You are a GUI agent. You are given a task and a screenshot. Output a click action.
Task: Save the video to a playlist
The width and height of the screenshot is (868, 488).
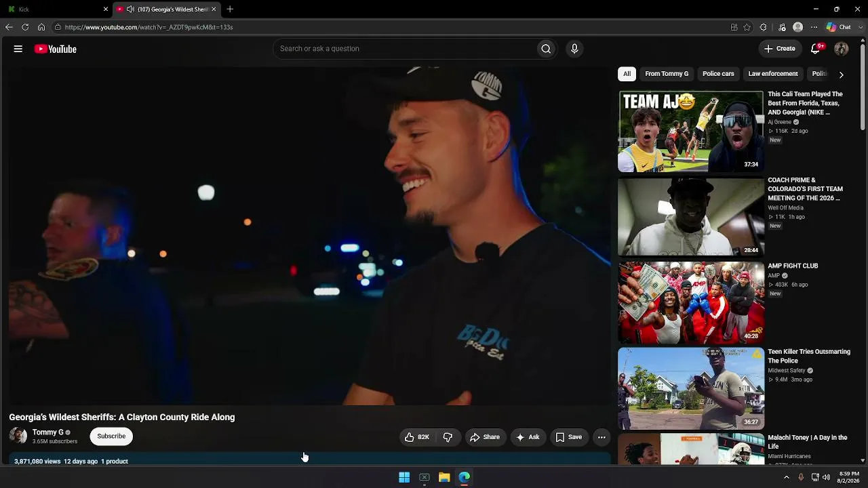[569, 437]
